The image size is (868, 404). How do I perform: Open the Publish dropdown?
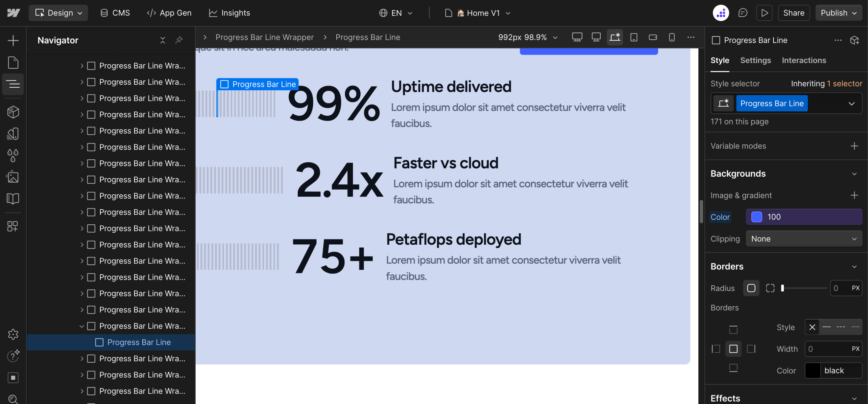pyautogui.click(x=838, y=13)
